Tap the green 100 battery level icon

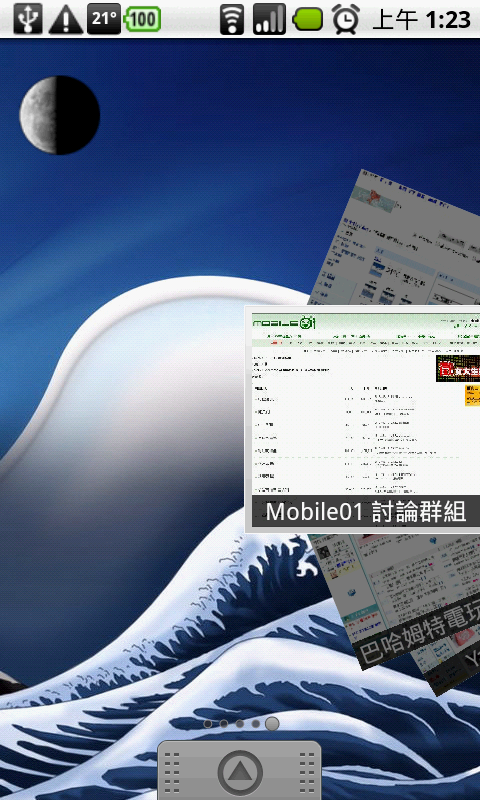[x=143, y=19]
